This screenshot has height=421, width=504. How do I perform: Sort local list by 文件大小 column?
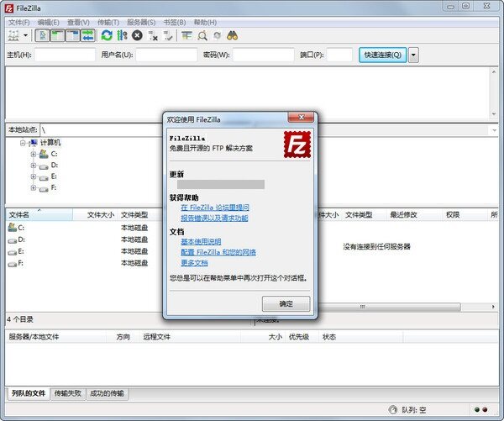[96, 214]
